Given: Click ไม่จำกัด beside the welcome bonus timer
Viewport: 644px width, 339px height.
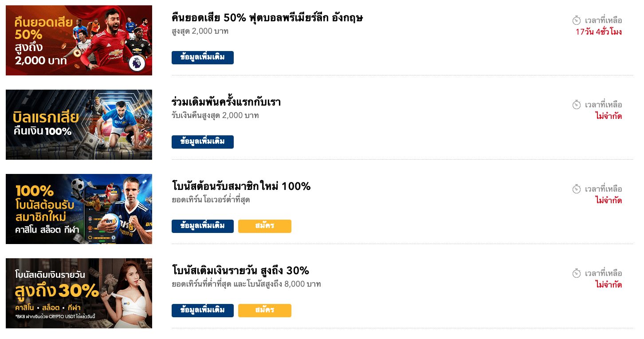Looking at the screenshot, I should pos(609,200).
